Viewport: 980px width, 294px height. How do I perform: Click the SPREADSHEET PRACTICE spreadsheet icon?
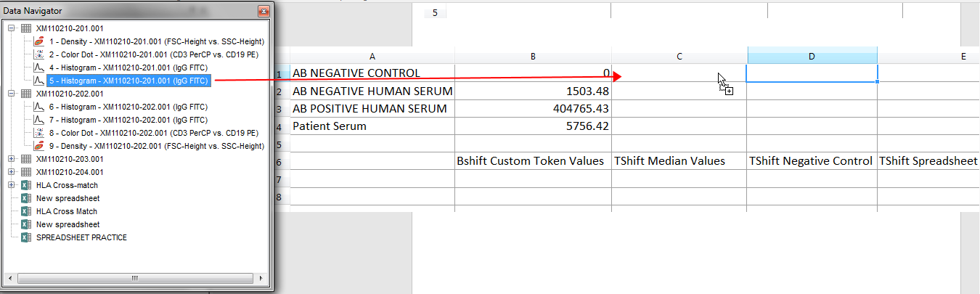click(x=26, y=237)
